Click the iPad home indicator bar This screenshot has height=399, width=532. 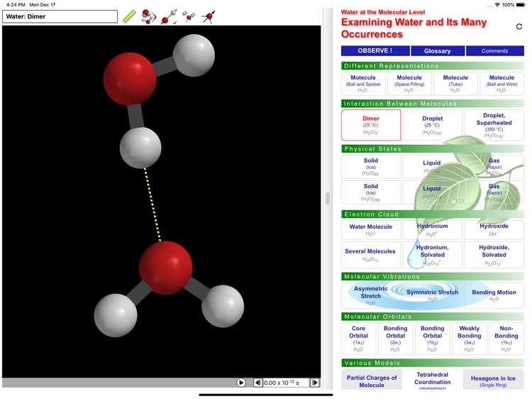tap(266, 395)
